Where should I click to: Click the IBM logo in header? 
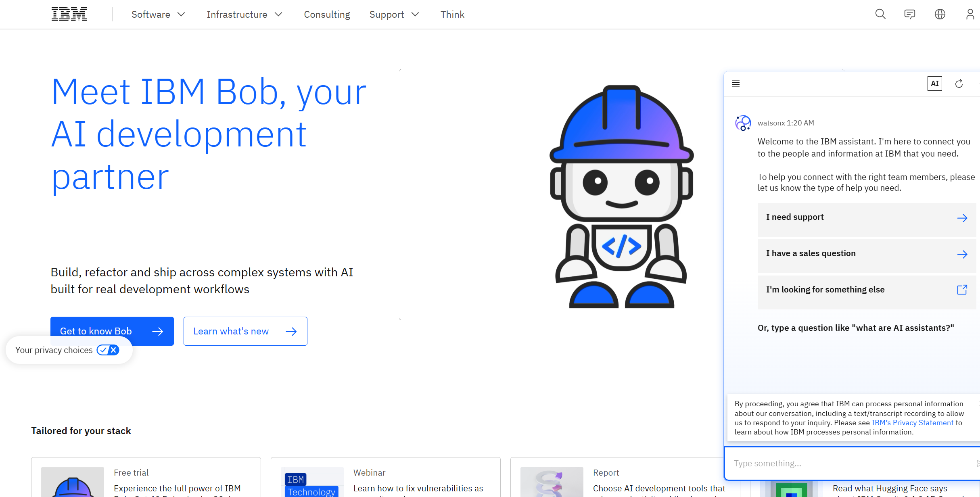click(x=69, y=15)
